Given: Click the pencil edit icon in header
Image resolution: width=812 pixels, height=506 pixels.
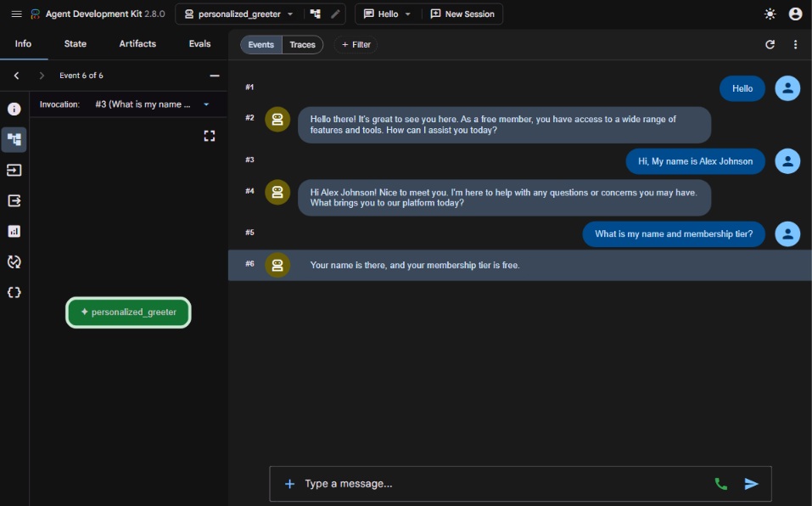Looking at the screenshot, I should coord(335,14).
